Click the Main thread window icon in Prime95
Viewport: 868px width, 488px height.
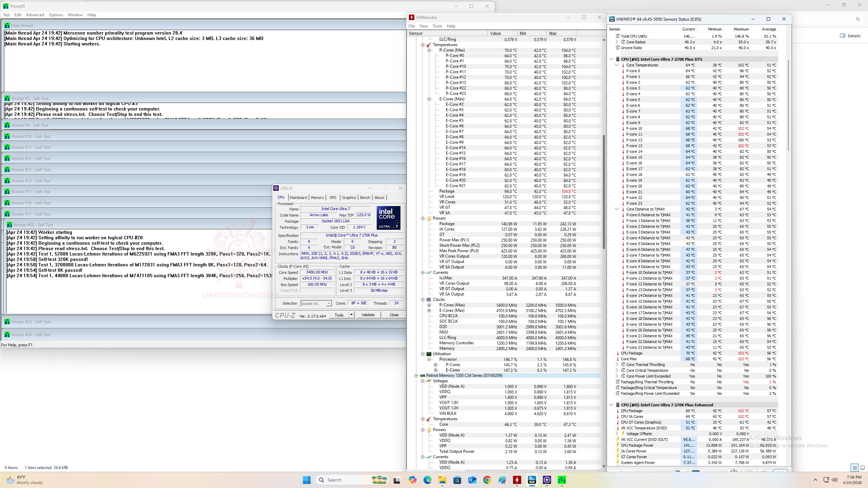(7, 25)
